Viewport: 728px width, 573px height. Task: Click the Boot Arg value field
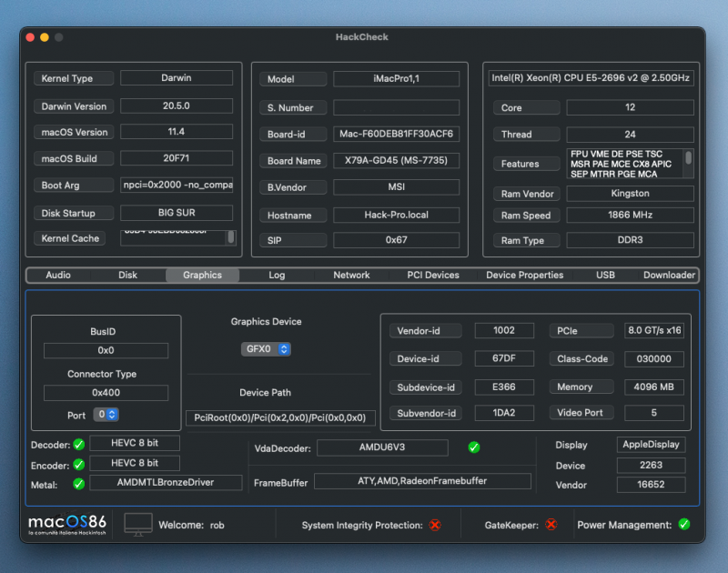point(177,185)
